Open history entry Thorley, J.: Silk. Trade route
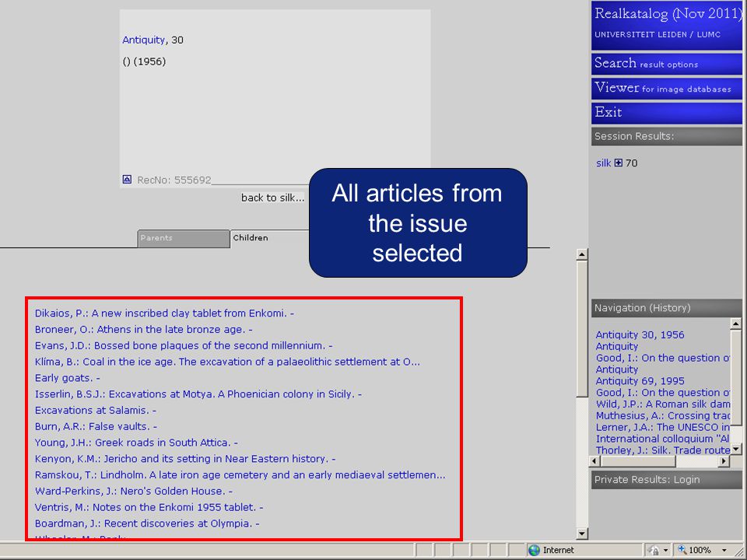The width and height of the screenshot is (747, 560). [x=663, y=450]
